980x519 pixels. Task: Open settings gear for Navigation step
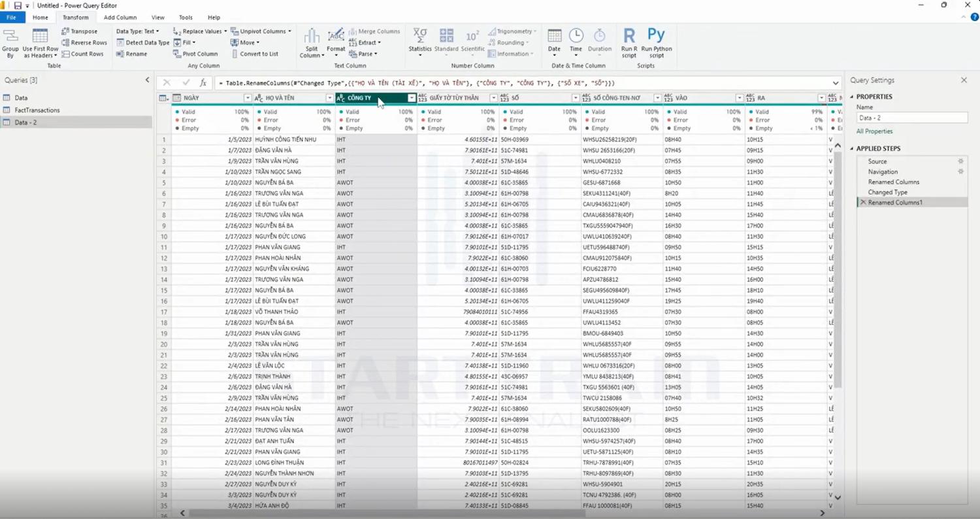tap(960, 171)
